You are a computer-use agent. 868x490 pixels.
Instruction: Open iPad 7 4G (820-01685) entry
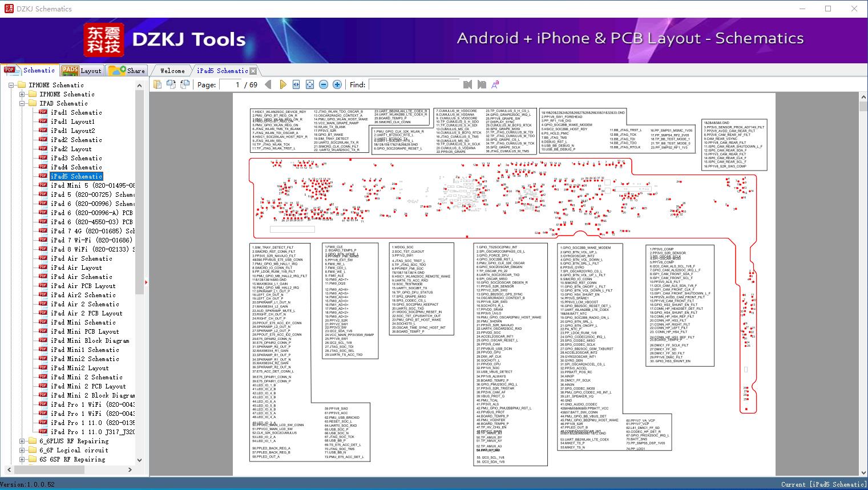point(92,231)
